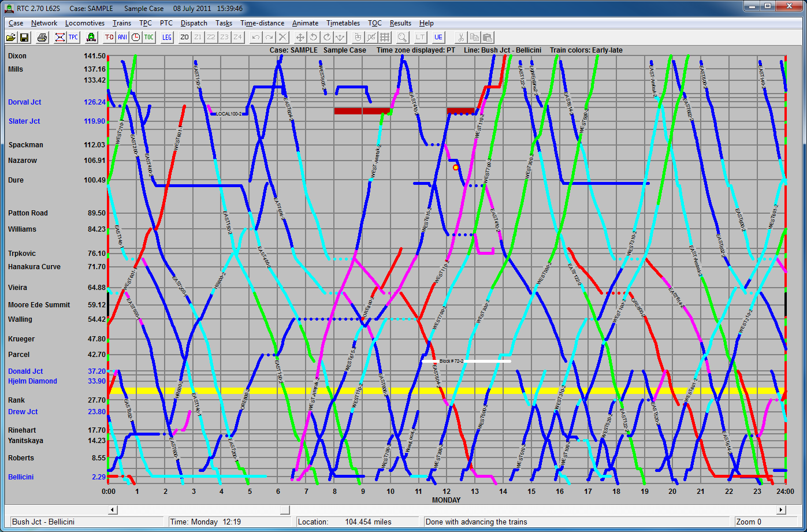This screenshot has width=807, height=532.
Task: Open the TOC toolbar icon
Action: click(x=149, y=38)
